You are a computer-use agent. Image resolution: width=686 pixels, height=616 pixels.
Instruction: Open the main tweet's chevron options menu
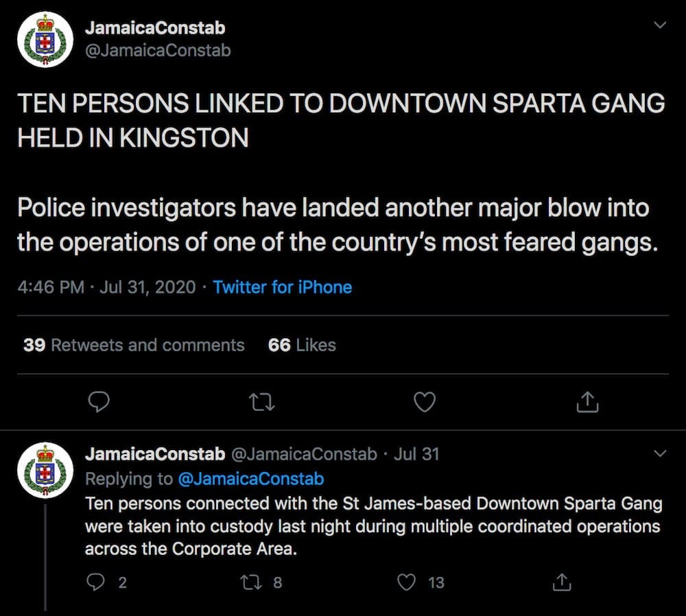pyautogui.click(x=660, y=25)
